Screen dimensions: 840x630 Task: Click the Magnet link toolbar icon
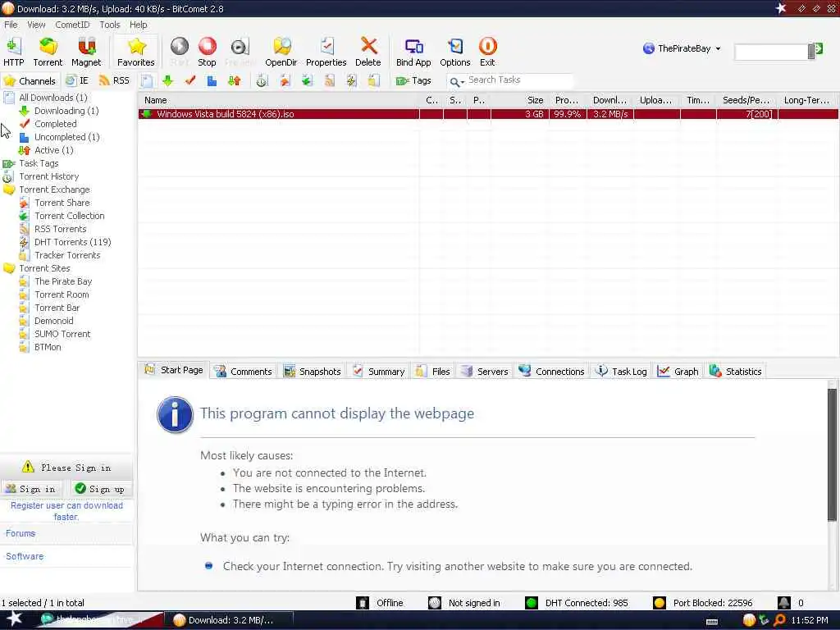click(85, 52)
